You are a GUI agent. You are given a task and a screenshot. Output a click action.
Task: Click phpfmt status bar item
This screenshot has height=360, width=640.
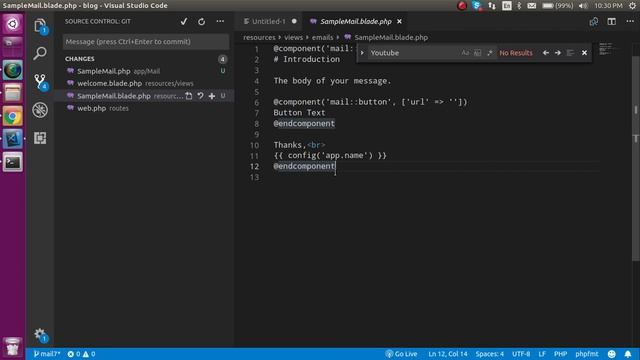click(587, 354)
